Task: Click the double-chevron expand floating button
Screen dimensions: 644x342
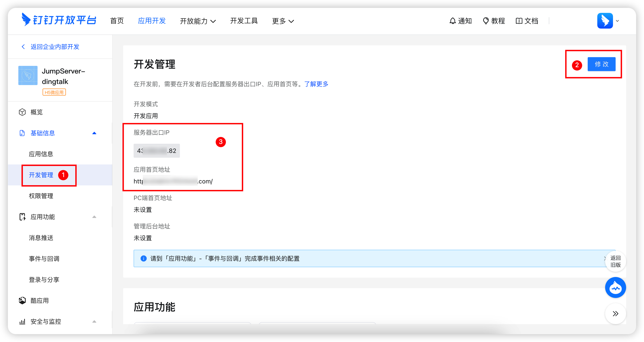Action: coord(615,314)
